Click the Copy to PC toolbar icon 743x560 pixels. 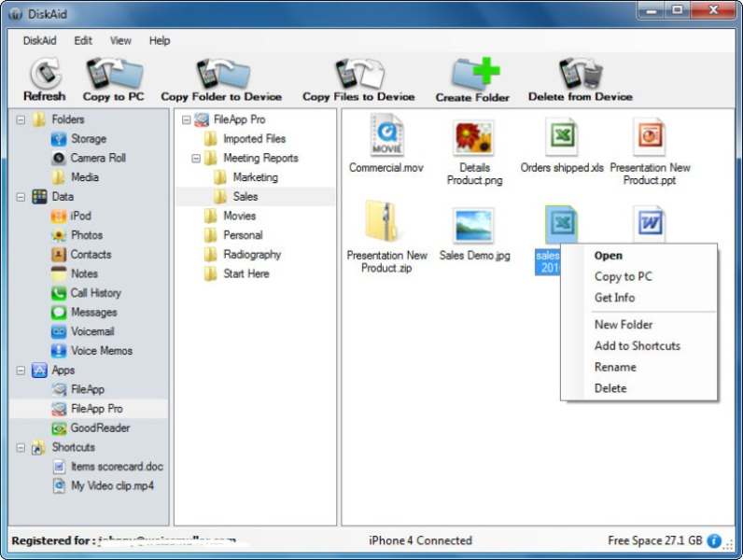coord(113,76)
